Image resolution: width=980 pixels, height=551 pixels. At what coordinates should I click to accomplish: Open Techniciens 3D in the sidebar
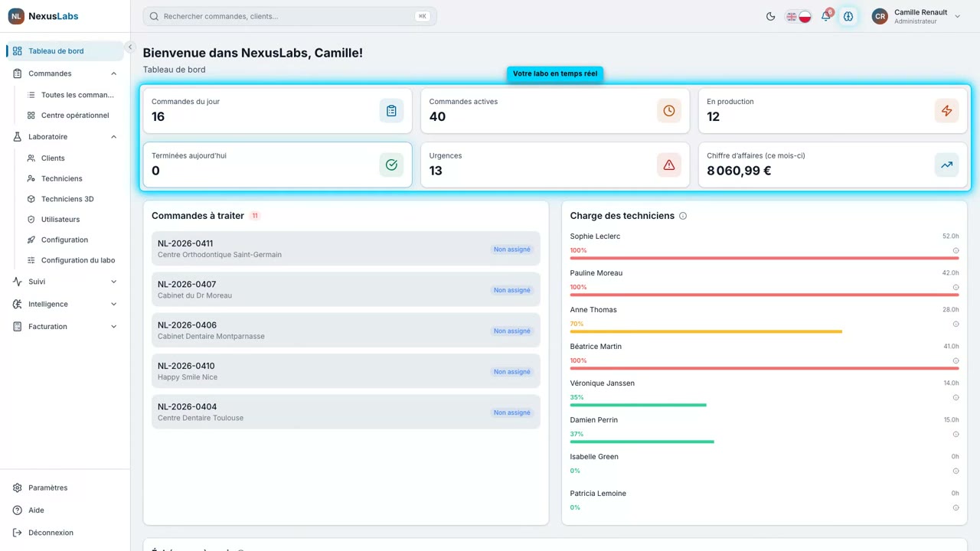click(67, 199)
